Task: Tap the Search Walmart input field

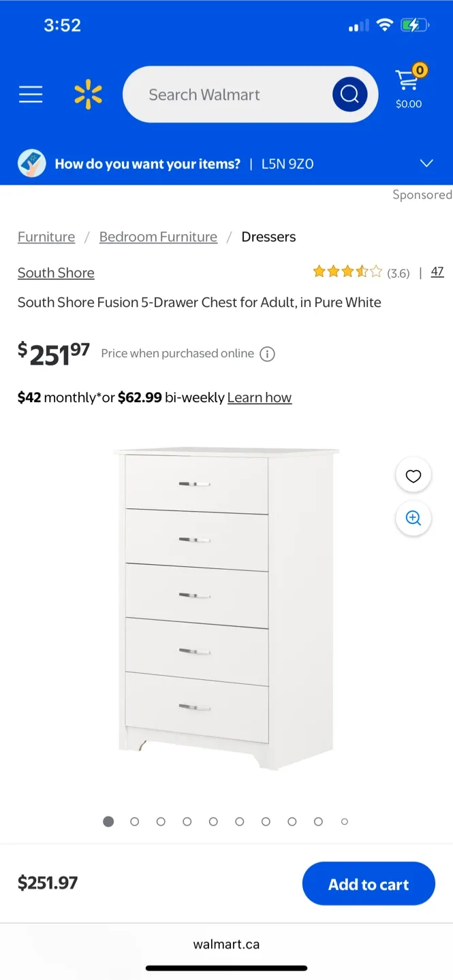Action: point(225,94)
